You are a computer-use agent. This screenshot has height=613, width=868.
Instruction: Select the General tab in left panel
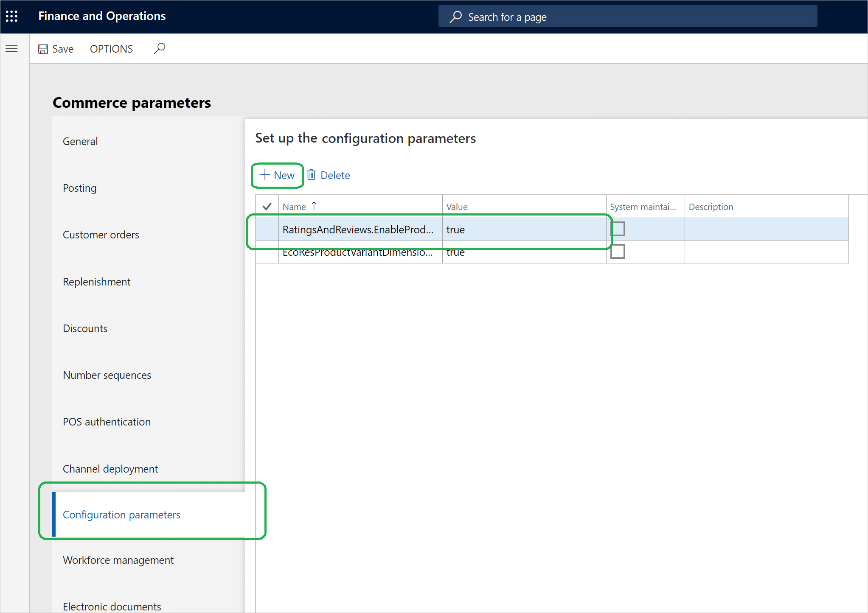pyautogui.click(x=79, y=141)
